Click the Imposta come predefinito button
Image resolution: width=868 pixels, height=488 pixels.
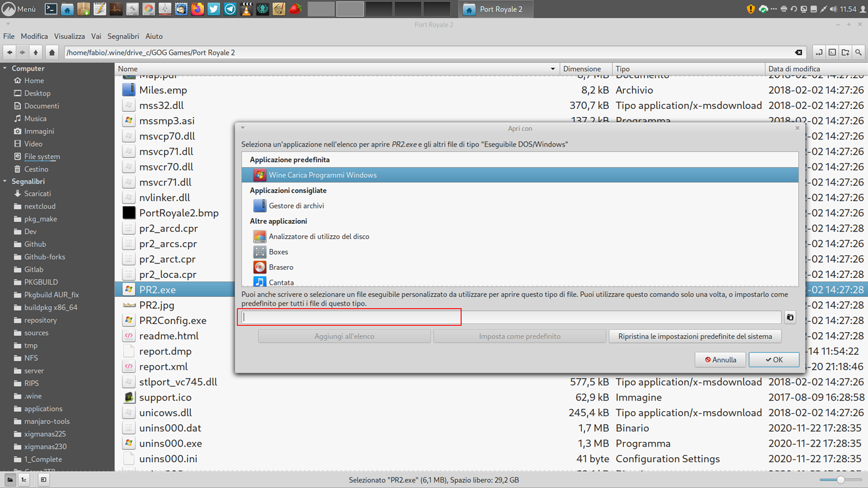pyautogui.click(x=520, y=336)
